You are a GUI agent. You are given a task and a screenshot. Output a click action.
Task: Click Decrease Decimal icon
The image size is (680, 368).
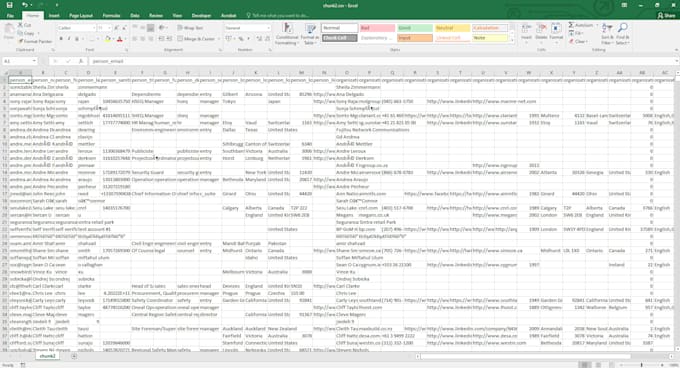[267, 39]
